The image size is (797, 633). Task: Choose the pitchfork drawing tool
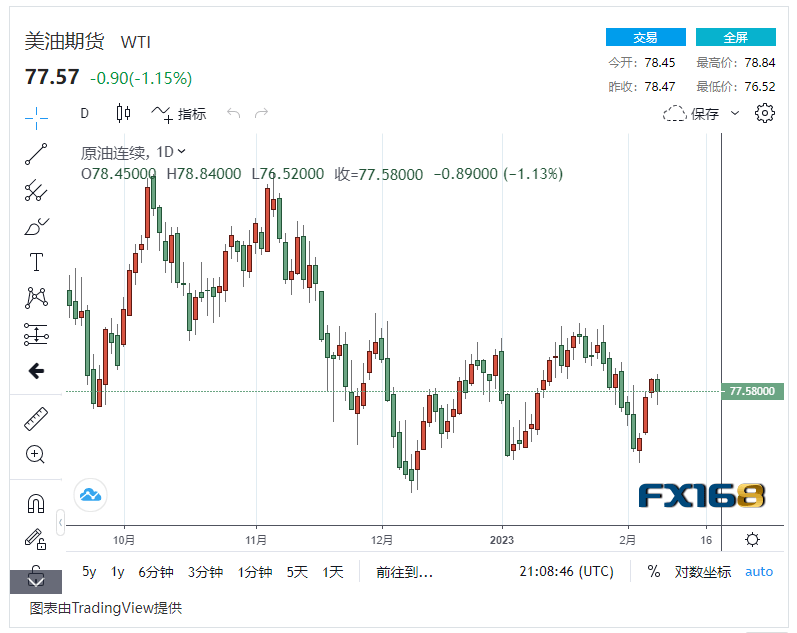(x=36, y=190)
